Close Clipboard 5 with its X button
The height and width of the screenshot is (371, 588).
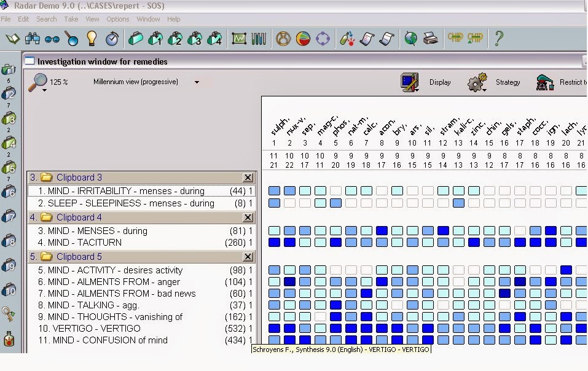(x=248, y=257)
